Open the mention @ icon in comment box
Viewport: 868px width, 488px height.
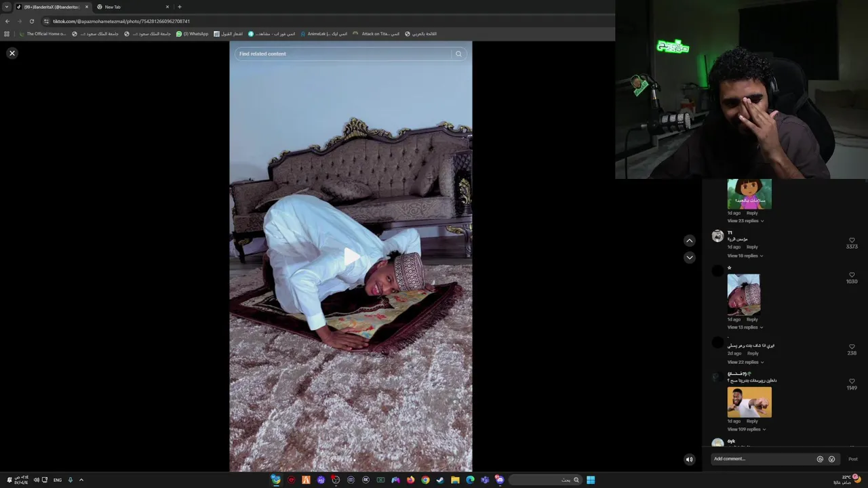pyautogui.click(x=820, y=459)
